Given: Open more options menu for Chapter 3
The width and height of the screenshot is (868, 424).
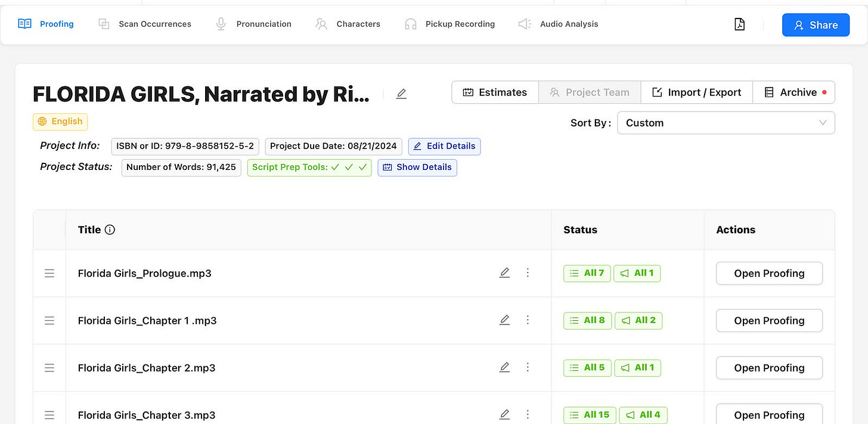Looking at the screenshot, I should 528,414.
